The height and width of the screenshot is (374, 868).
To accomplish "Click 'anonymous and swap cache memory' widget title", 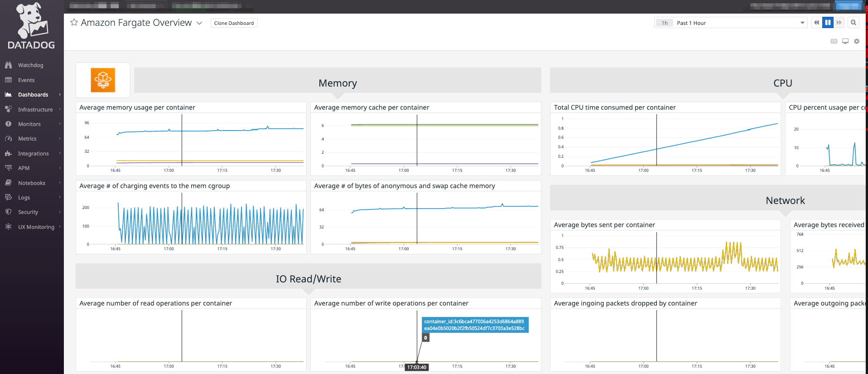I will click(405, 186).
